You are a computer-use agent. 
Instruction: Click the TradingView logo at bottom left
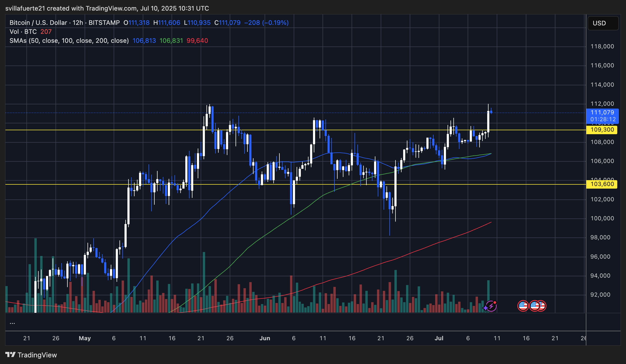coord(31,355)
